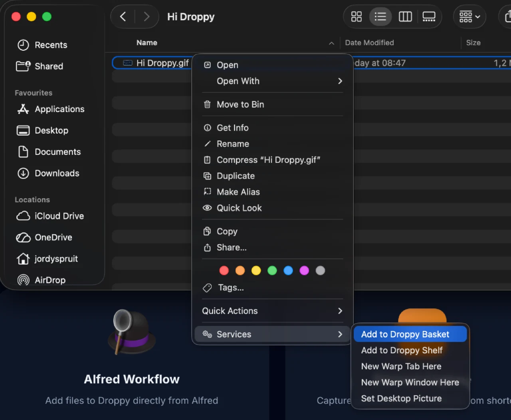This screenshot has width=511, height=420.
Task: Choose Move to Bin
Action: click(x=273, y=105)
